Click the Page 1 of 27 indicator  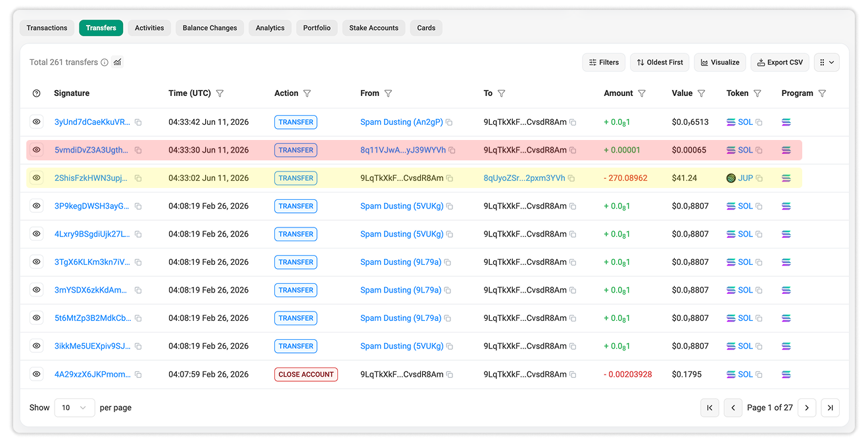770,408
